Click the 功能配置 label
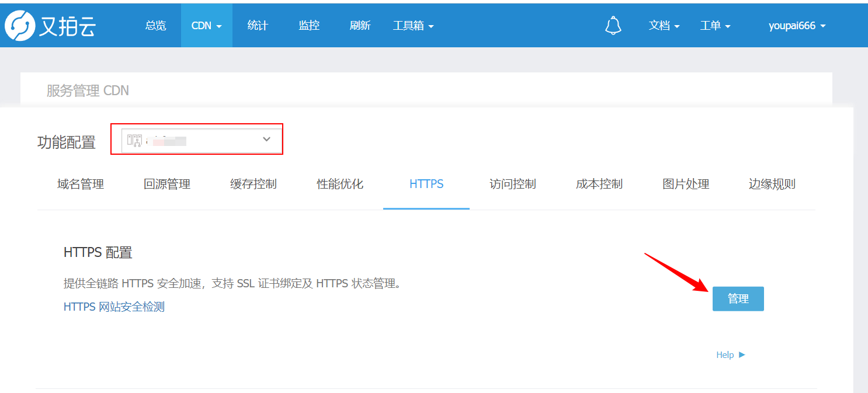 click(x=67, y=142)
